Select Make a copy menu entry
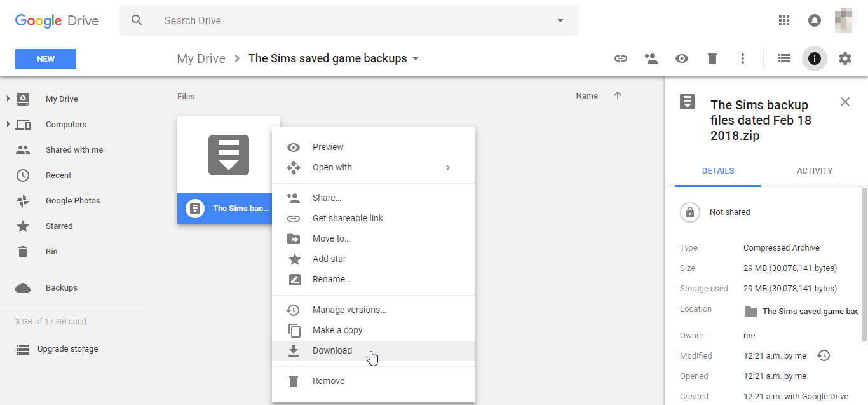 [373, 330]
